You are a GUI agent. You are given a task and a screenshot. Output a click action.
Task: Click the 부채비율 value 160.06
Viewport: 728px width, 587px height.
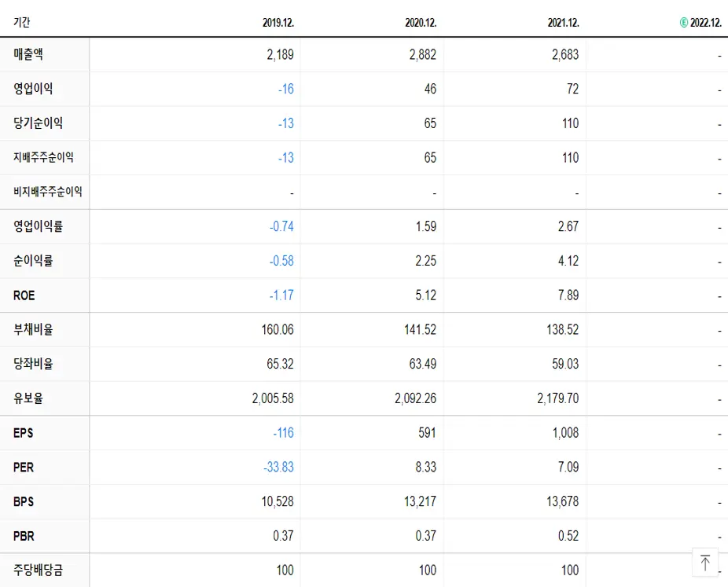278,329
